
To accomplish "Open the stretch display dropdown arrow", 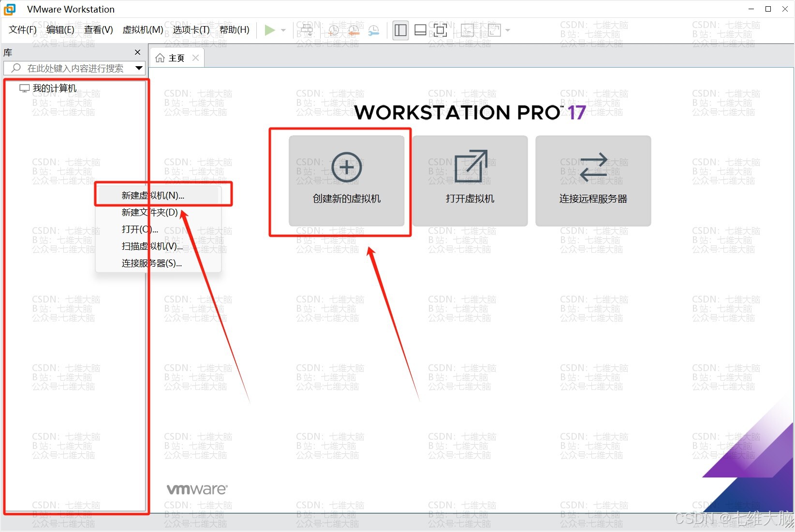I will [508, 30].
